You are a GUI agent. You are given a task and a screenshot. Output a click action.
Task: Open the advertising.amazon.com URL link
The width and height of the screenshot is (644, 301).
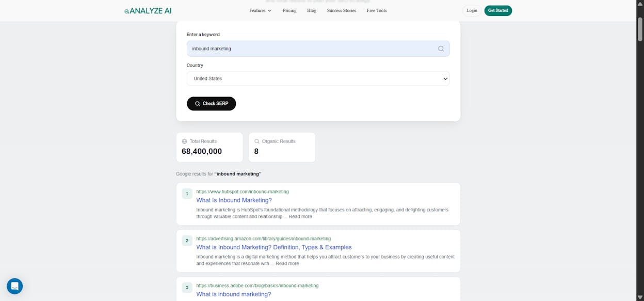[x=263, y=239]
